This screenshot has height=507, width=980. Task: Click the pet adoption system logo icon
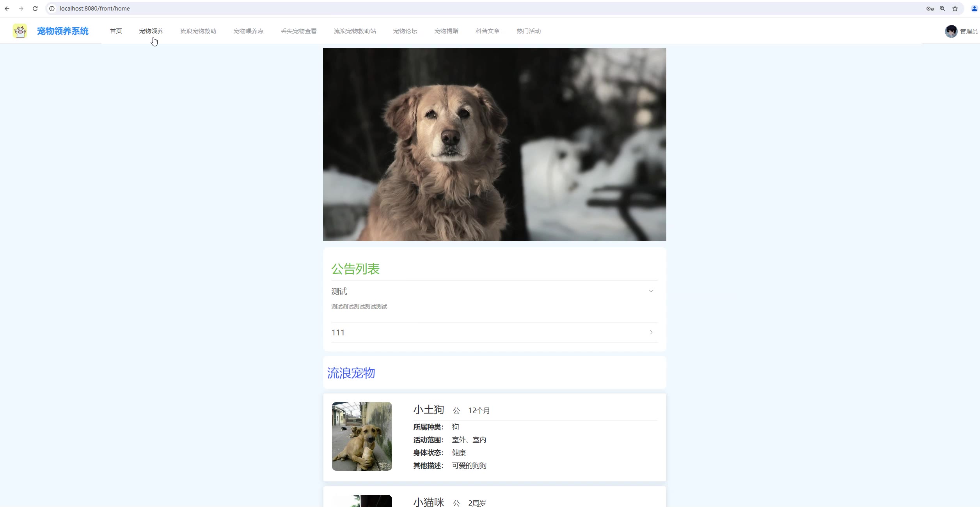20,31
